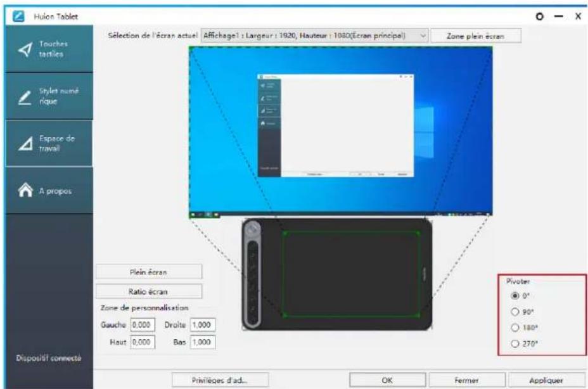This screenshot has height=389, width=588.
Task: Open settings gear icon in title bar
Action: tap(539, 16)
